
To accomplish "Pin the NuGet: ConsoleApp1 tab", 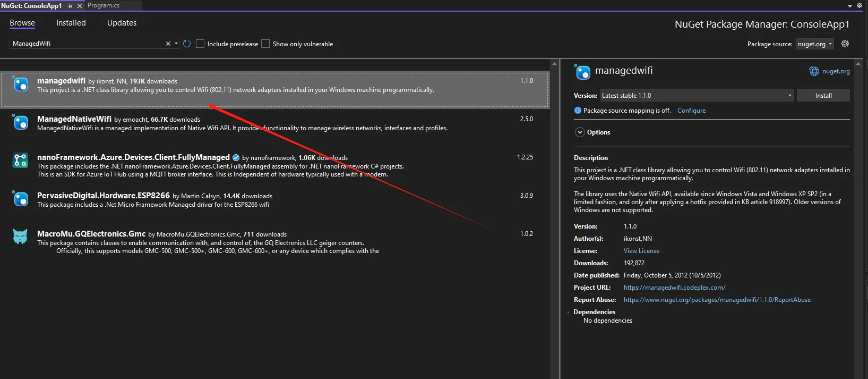I will (70, 6).
